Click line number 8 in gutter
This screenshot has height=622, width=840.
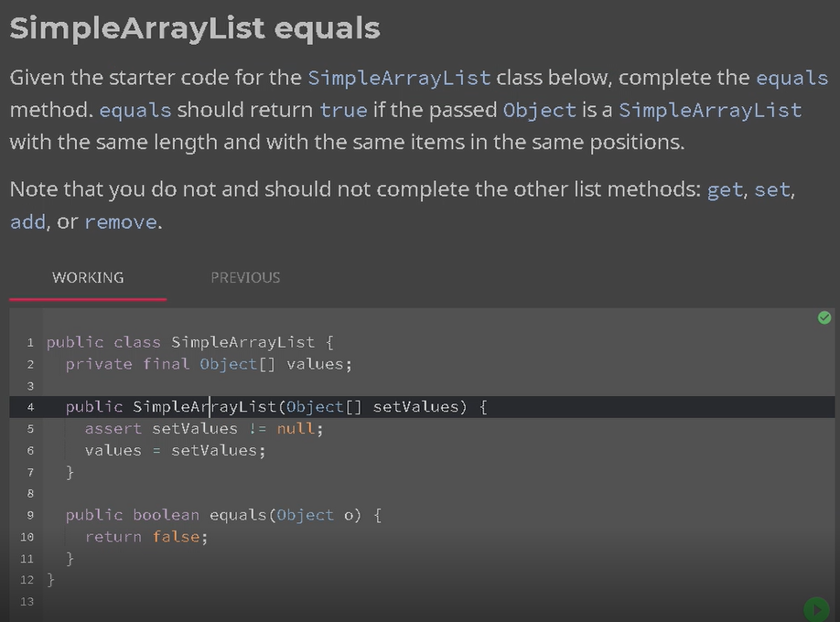(x=30, y=493)
